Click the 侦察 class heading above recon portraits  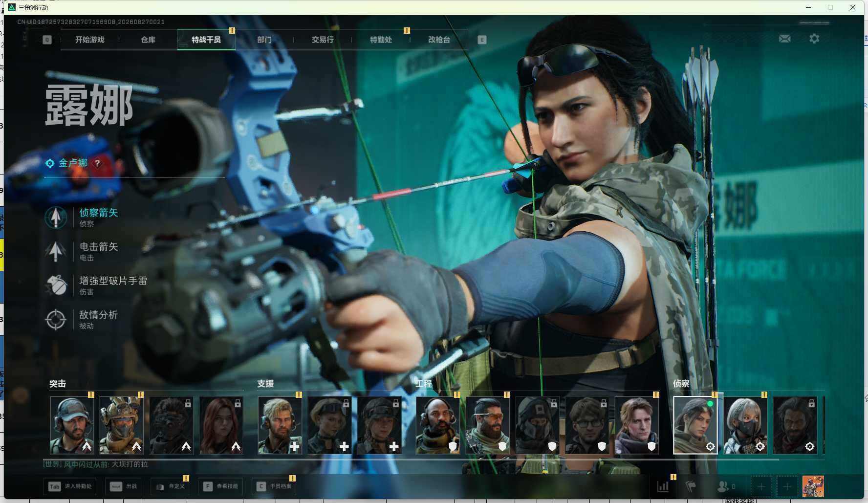tap(681, 384)
